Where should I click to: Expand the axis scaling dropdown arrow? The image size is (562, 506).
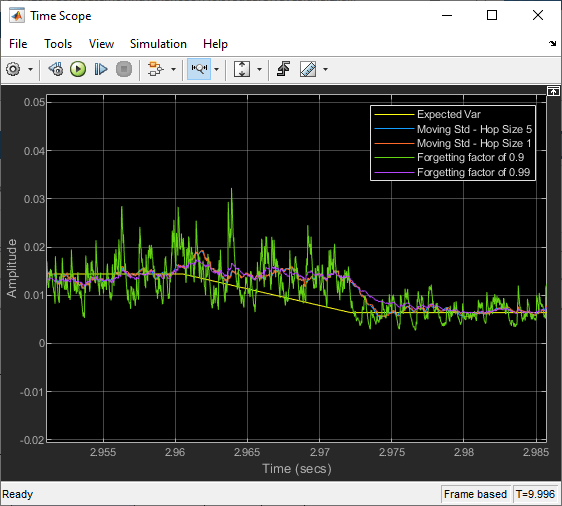click(x=259, y=70)
